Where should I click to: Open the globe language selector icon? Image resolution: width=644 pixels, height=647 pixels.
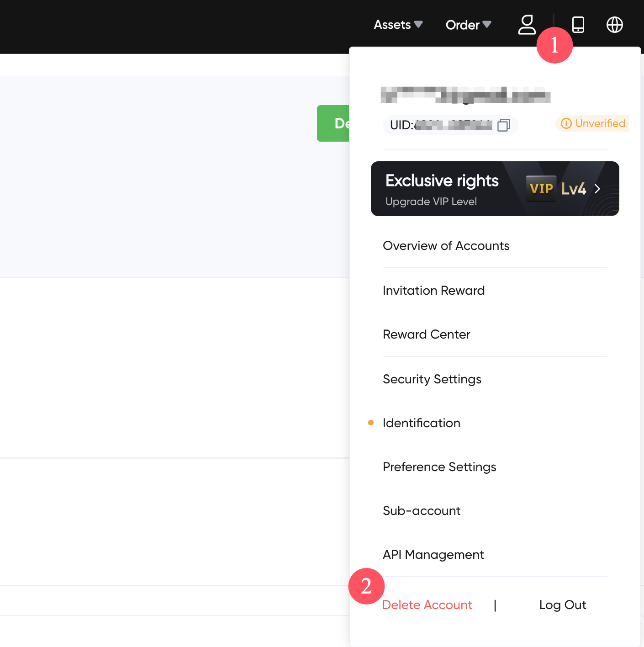(614, 25)
